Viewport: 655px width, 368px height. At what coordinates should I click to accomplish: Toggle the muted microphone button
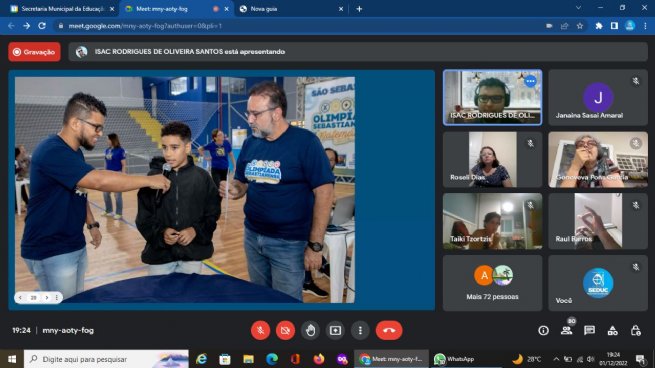click(260, 330)
